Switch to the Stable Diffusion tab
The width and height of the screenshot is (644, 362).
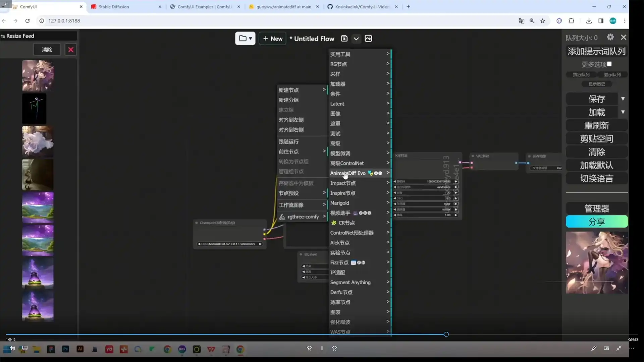[114, 7]
